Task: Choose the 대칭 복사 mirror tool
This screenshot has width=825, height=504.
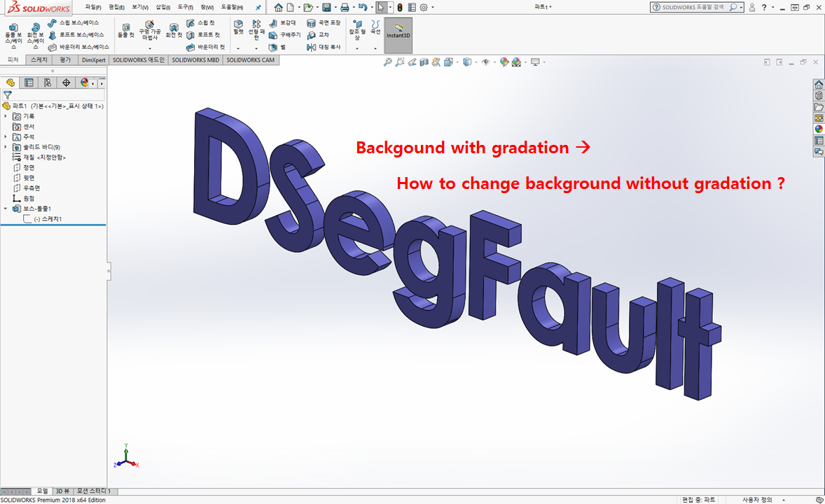Action: [324, 47]
